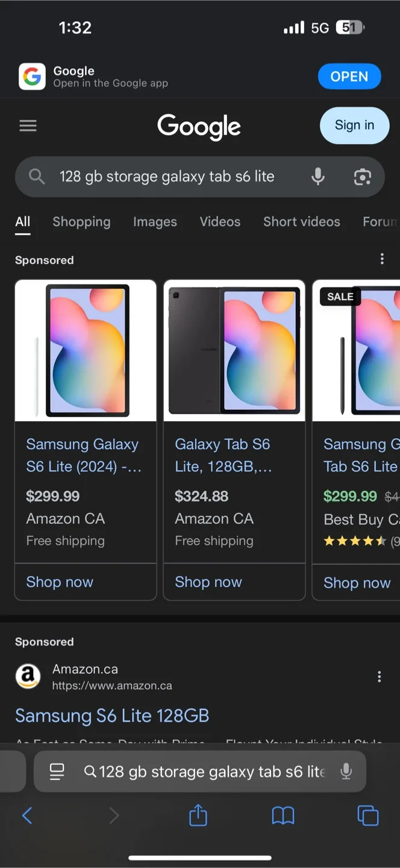This screenshot has width=400, height=868.
Task: Tap OPEN to launch the Google app
Action: click(x=349, y=77)
